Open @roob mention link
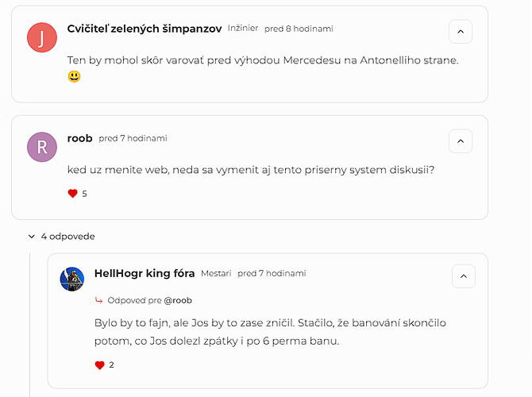The width and height of the screenshot is (532, 397). tap(178, 300)
